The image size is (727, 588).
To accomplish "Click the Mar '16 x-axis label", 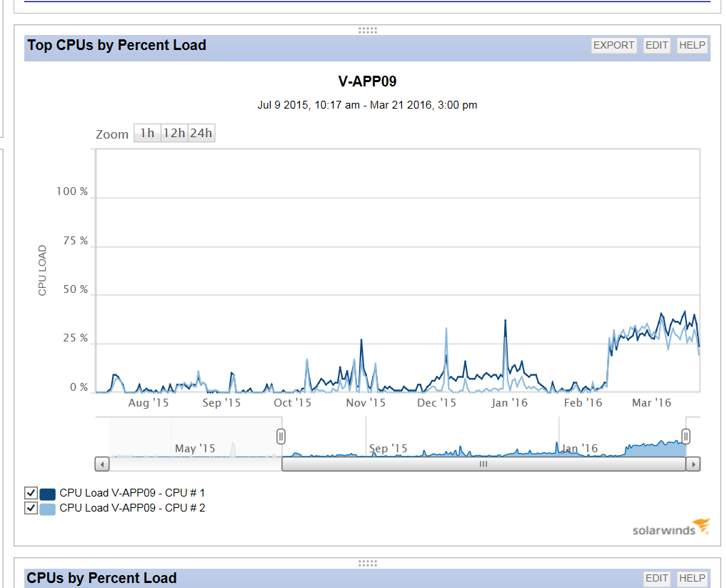I will [x=651, y=402].
